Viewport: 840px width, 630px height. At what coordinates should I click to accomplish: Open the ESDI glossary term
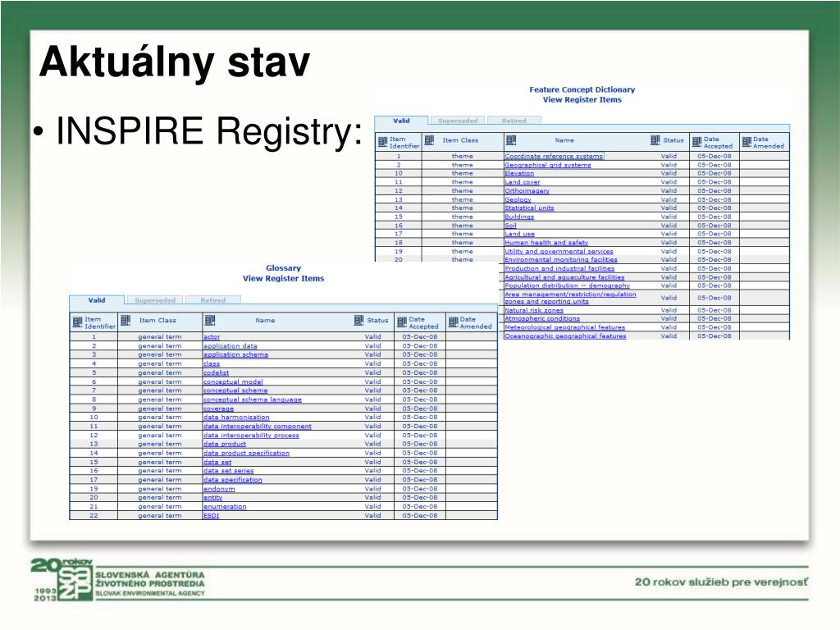[211, 516]
